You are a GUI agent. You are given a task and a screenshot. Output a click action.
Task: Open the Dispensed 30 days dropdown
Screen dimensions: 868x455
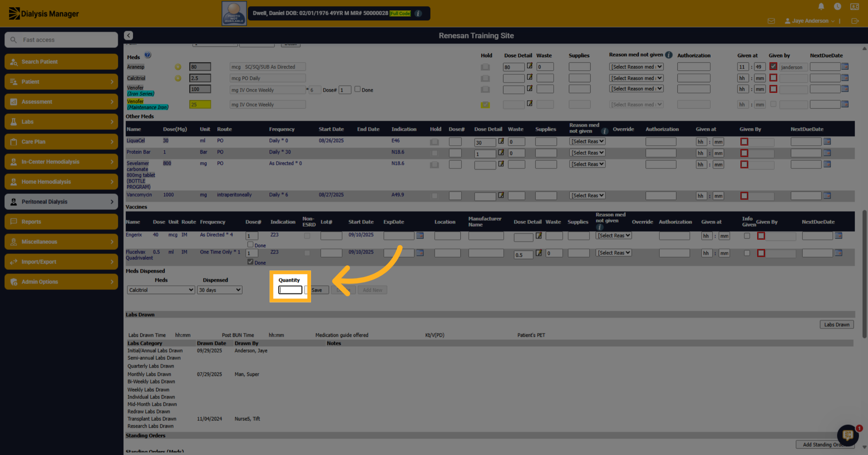(220, 290)
